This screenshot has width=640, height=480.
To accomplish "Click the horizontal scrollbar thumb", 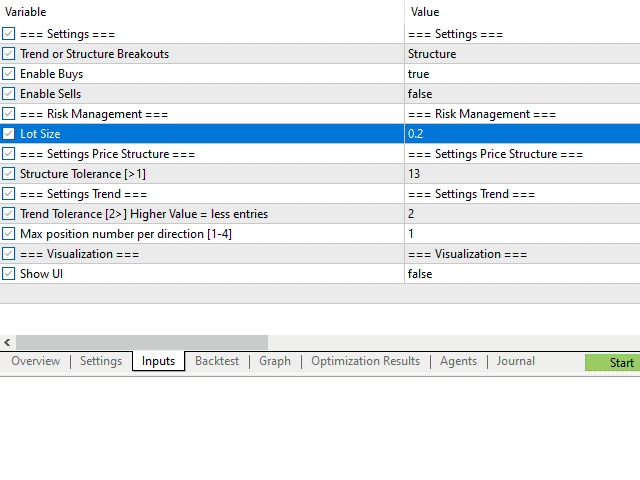I will pyautogui.click(x=142, y=342).
